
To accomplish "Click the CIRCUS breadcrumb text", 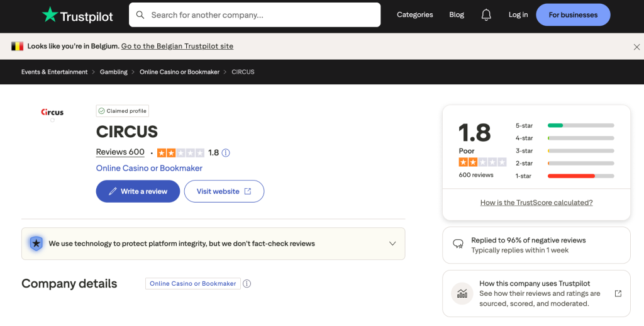I will tap(243, 72).
